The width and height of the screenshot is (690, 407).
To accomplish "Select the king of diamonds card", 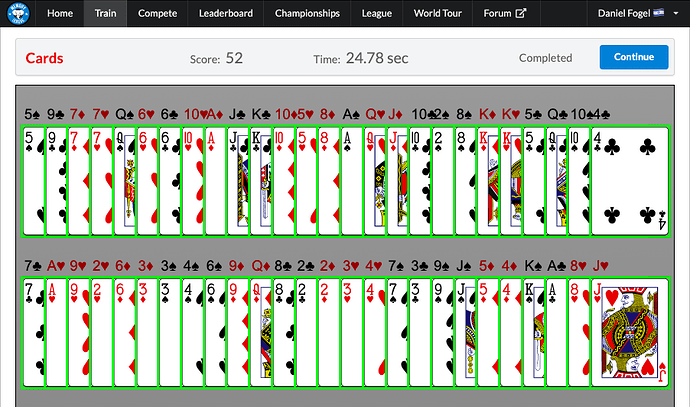I will pos(489,181).
